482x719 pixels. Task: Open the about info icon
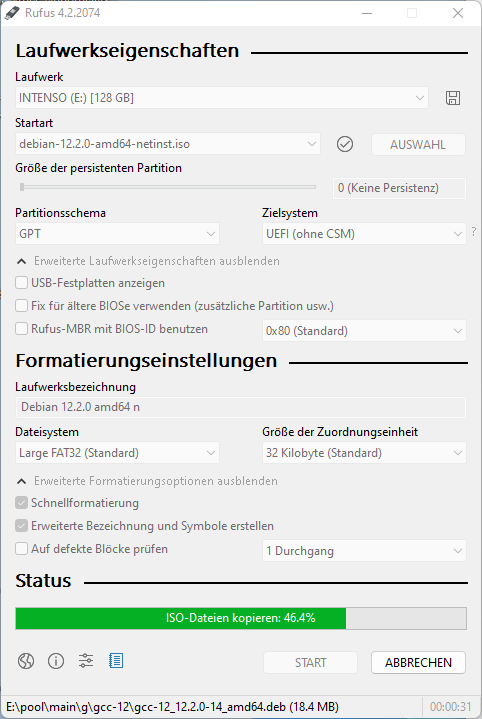coord(56,661)
